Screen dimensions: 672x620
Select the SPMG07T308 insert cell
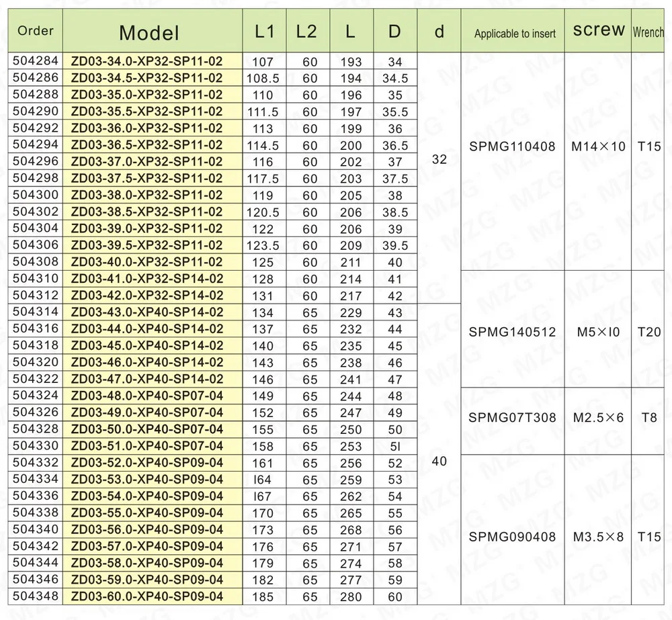tap(513, 416)
